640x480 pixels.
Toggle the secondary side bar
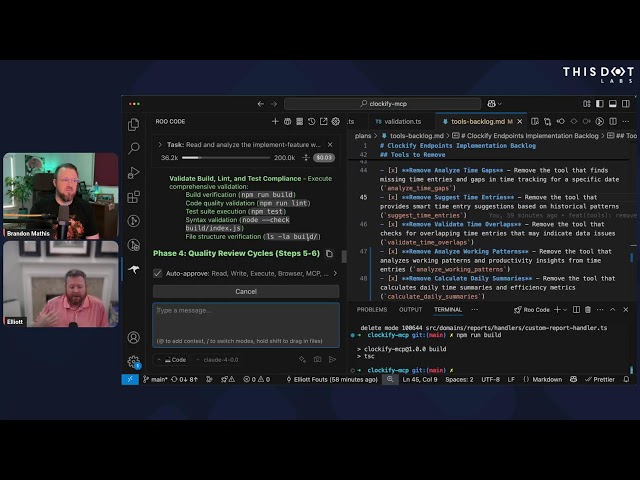pyautogui.click(x=626, y=104)
